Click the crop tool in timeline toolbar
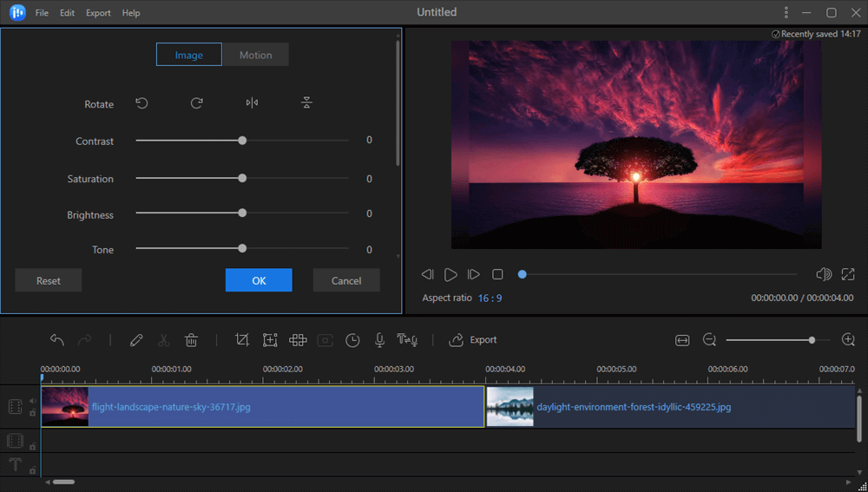The width and height of the screenshot is (868, 492). click(x=242, y=340)
